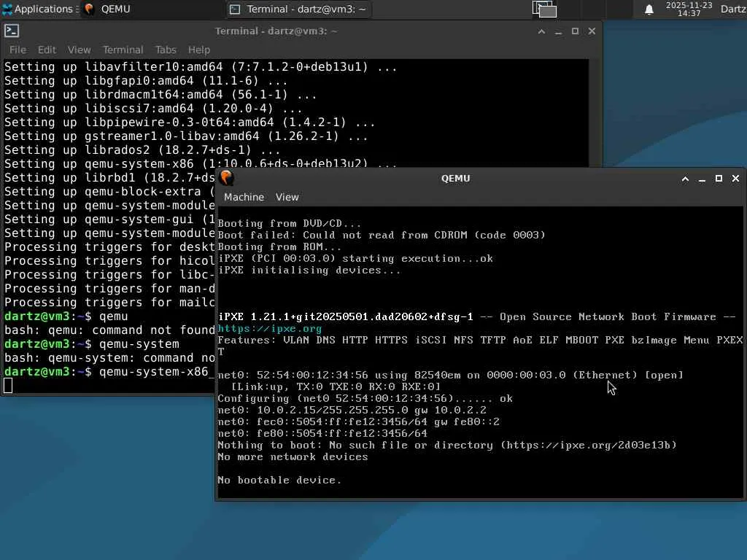Click the date and time clock
The height and width of the screenshot is (560, 747).
pyautogui.click(x=689, y=9)
